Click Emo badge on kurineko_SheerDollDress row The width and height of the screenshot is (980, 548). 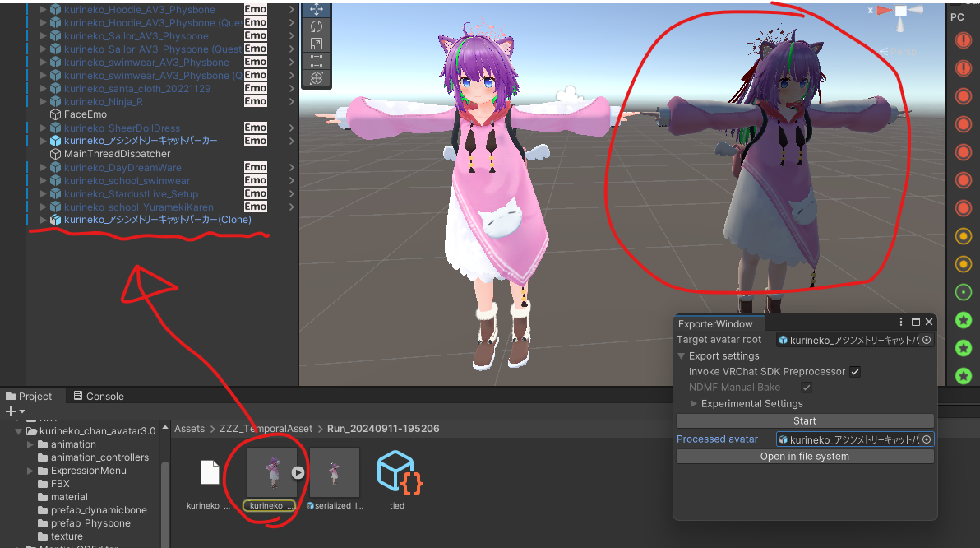coord(256,128)
